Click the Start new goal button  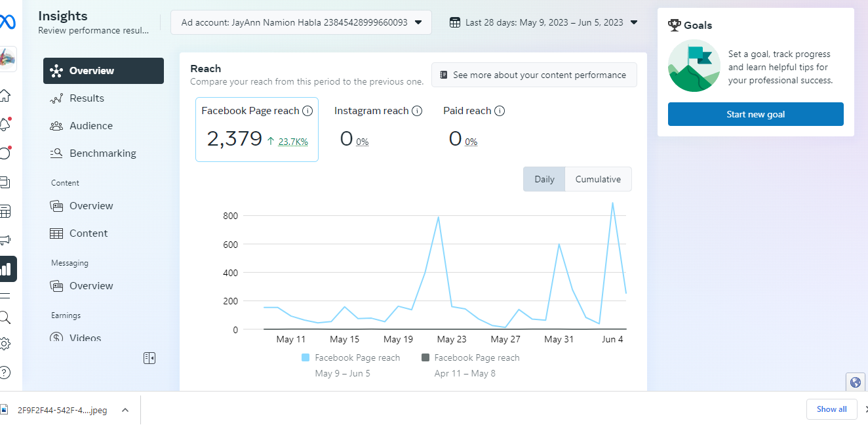(x=755, y=114)
